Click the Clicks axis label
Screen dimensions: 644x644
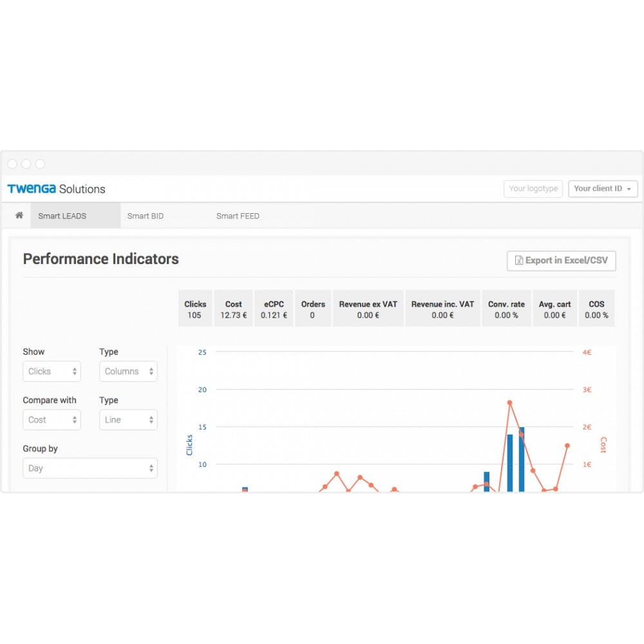(x=189, y=445)
